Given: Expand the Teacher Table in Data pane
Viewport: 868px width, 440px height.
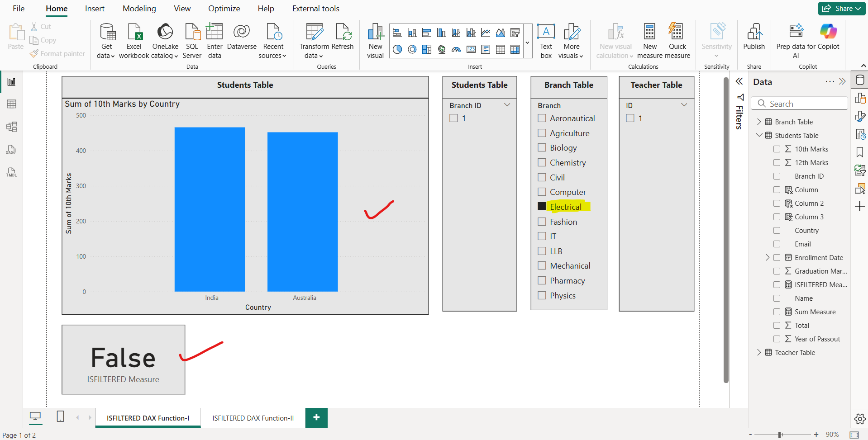Looking at the screenshot, I should 759,352.
